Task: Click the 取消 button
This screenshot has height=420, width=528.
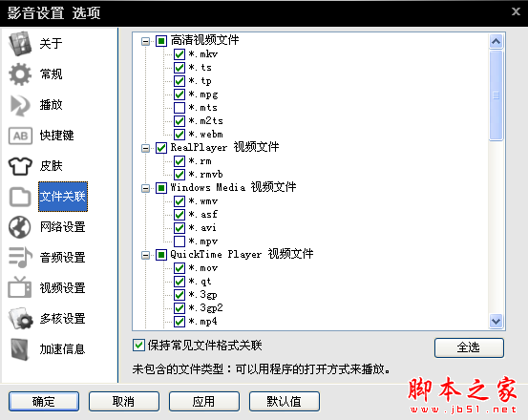Action: point(124,401)
